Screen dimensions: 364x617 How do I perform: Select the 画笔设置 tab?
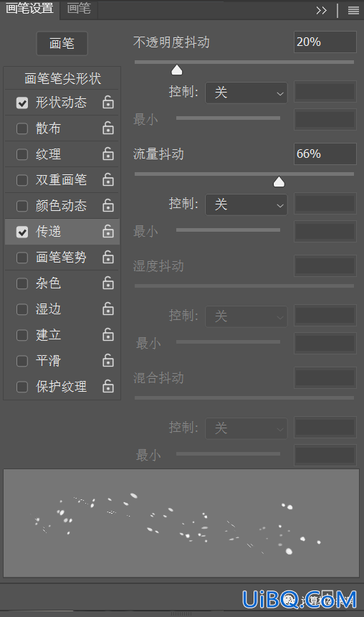30,9
